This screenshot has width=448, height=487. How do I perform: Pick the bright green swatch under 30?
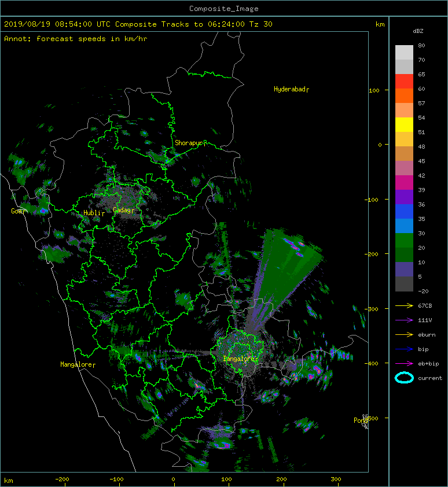404,241
